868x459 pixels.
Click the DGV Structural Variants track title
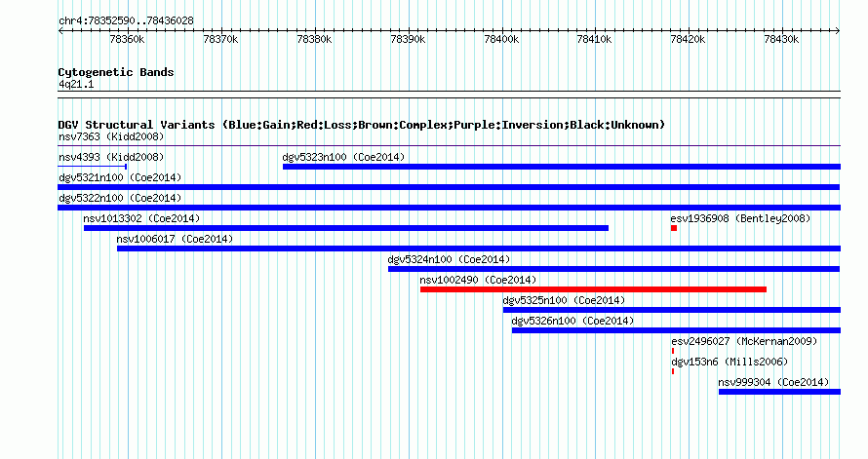tap(361, 125)
